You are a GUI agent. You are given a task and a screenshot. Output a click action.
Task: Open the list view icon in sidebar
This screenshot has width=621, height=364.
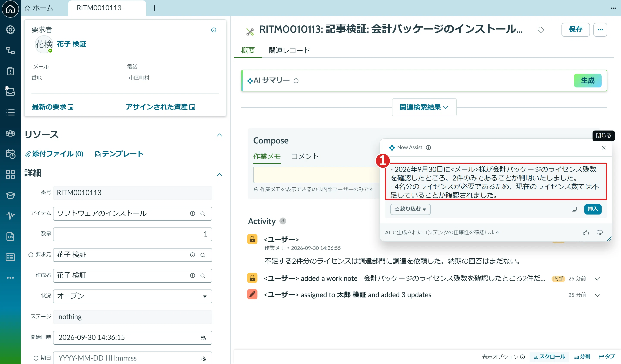(10, 112)
